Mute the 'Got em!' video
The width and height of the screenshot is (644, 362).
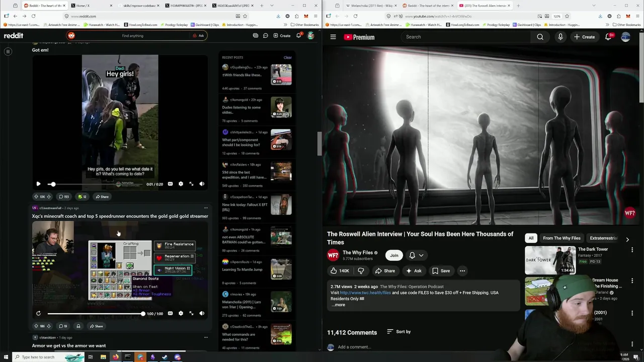coord(202,184)
